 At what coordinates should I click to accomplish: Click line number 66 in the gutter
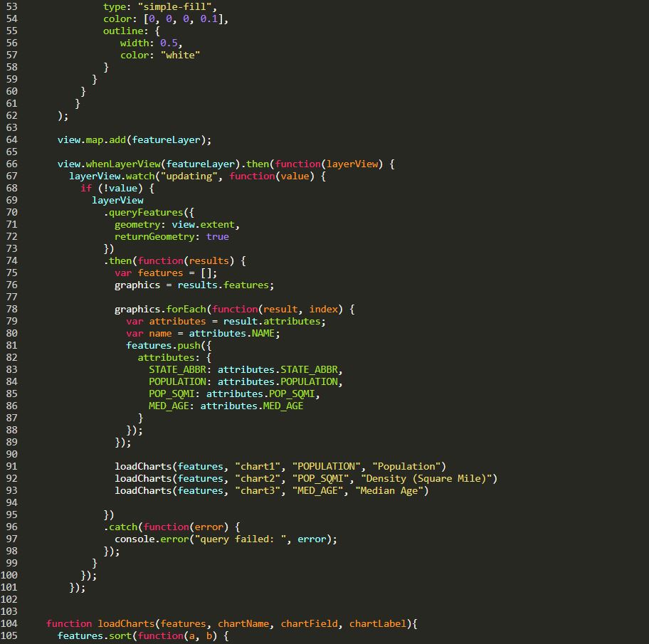11,164
